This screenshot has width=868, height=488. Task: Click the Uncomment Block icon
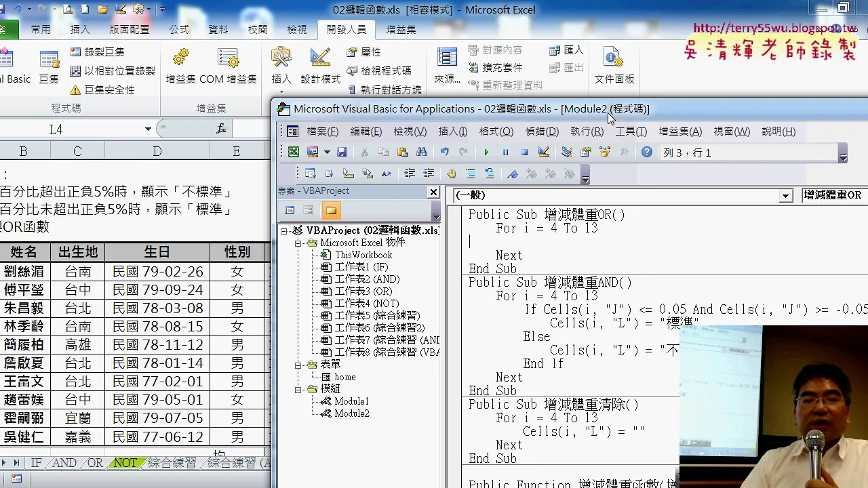pyautogui.click(x=489, y=174)
